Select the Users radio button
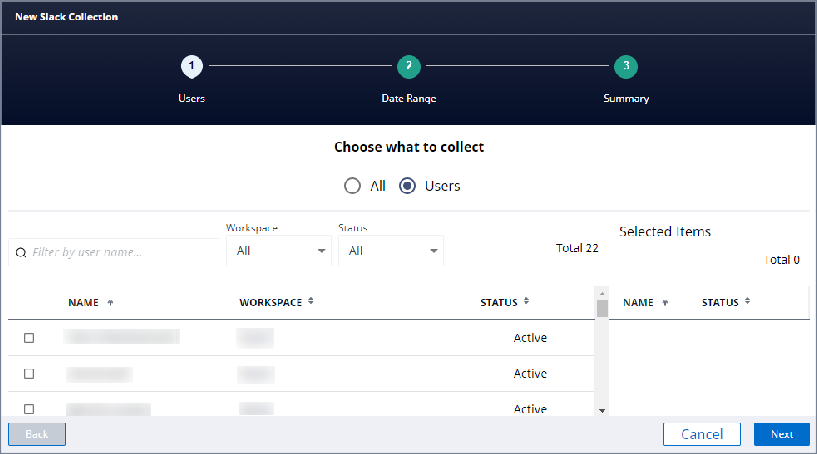This screenshot has height=454, width=817. (407, 186)
